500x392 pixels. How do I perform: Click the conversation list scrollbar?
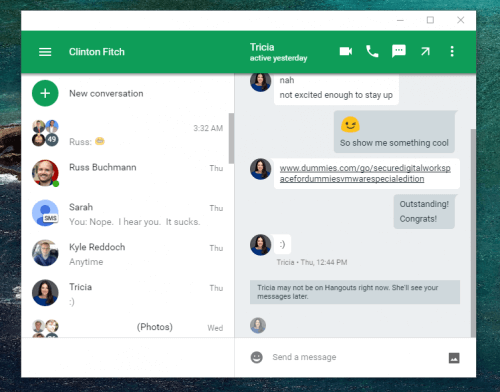point(231,138)
